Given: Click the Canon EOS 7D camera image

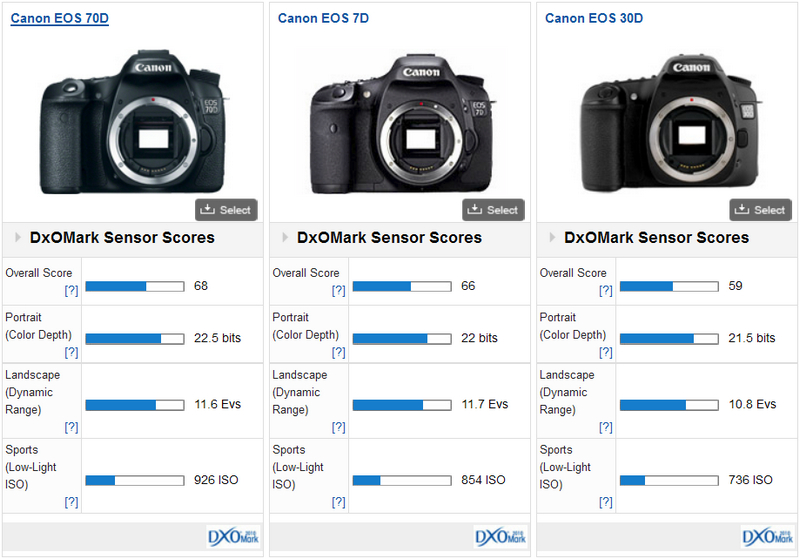Looking at the screenshot, I should click(402, 124).
